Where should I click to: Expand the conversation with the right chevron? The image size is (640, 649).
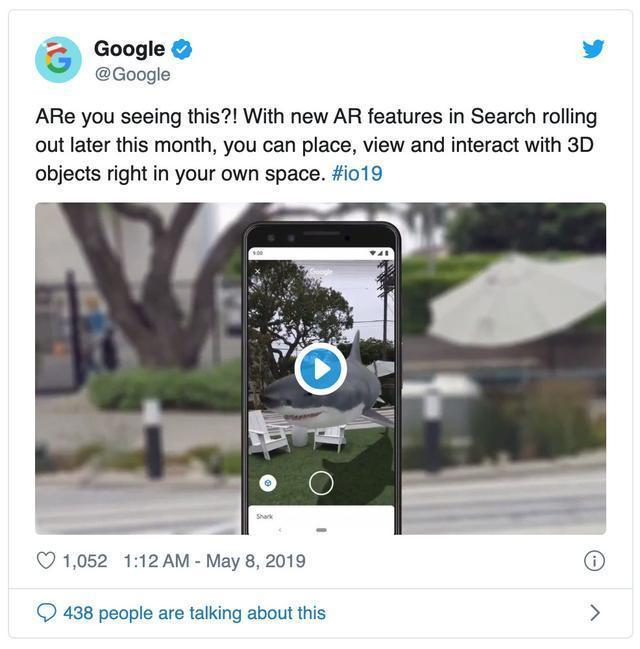tap(595, 613)
